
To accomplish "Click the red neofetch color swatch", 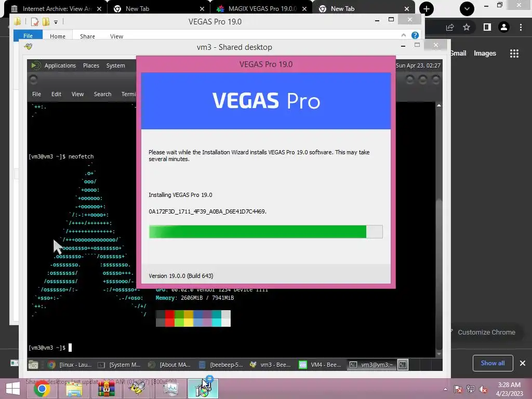I will coord(170,318).
